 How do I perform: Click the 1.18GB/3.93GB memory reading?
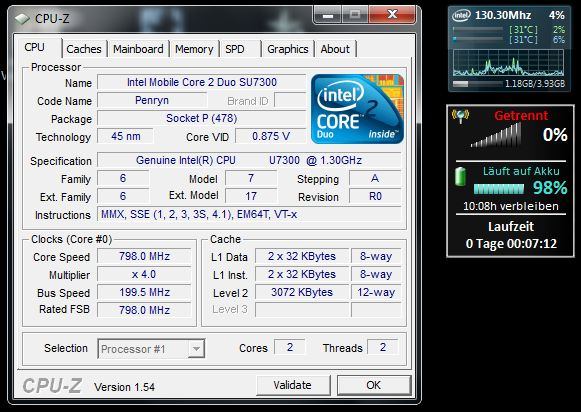point(535,84)
